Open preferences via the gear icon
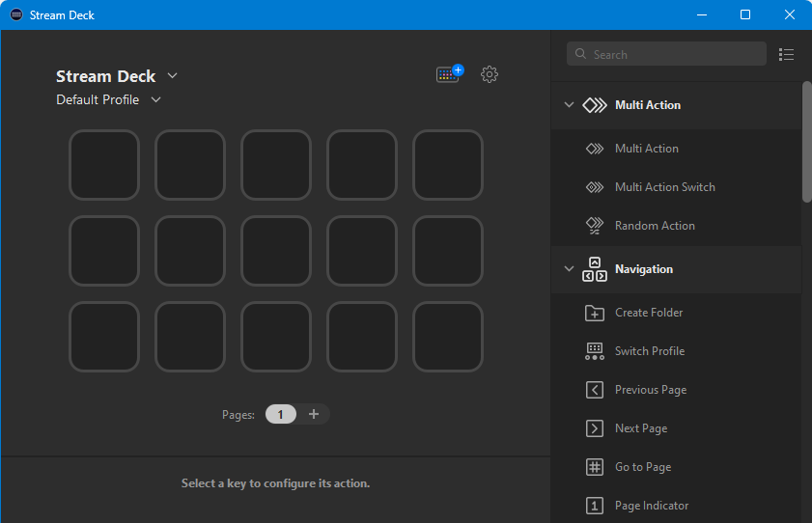The image size is (812, 523). coord(490,74)
